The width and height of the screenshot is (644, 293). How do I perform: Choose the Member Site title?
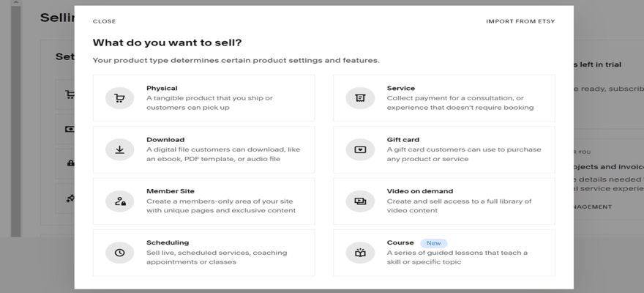(171, 191)
